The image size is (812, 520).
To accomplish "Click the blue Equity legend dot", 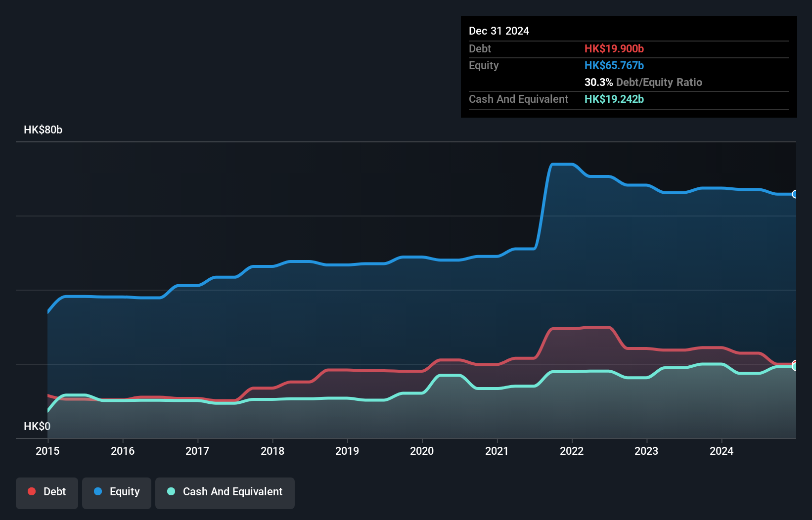I will (98, 491).
